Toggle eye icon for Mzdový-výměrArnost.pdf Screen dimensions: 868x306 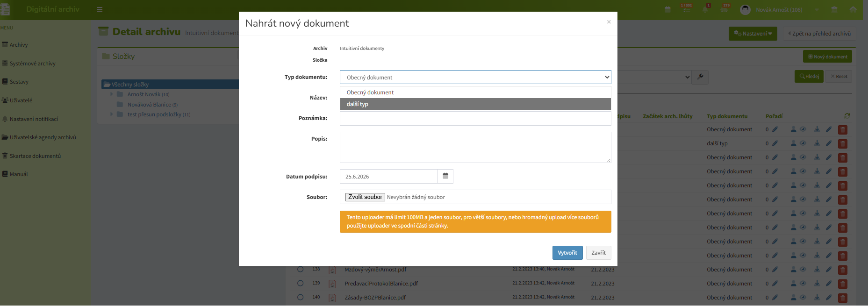click(803, 270)
